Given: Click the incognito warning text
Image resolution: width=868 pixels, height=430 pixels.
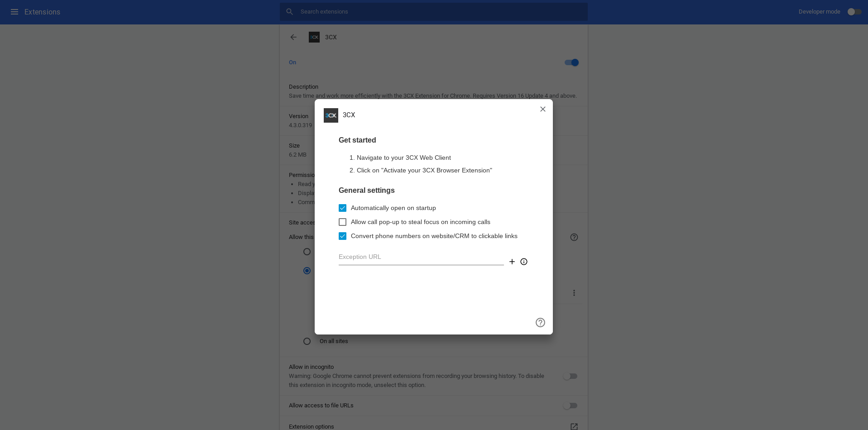Looking at the screenshot, I should pos(417,381).
